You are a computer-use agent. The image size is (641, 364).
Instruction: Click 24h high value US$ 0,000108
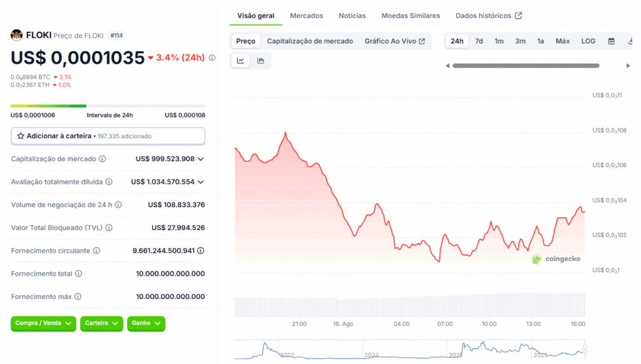click(x=185, y=115)
